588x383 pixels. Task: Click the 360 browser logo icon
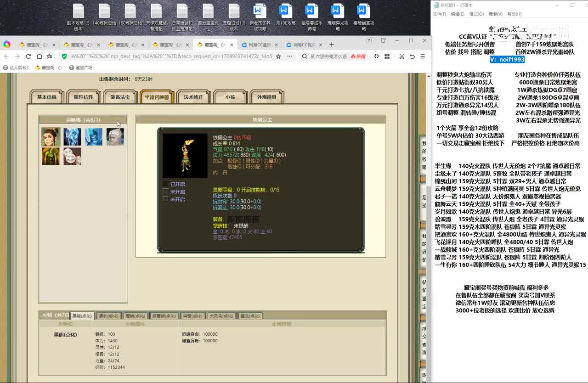tap(6, 45)
